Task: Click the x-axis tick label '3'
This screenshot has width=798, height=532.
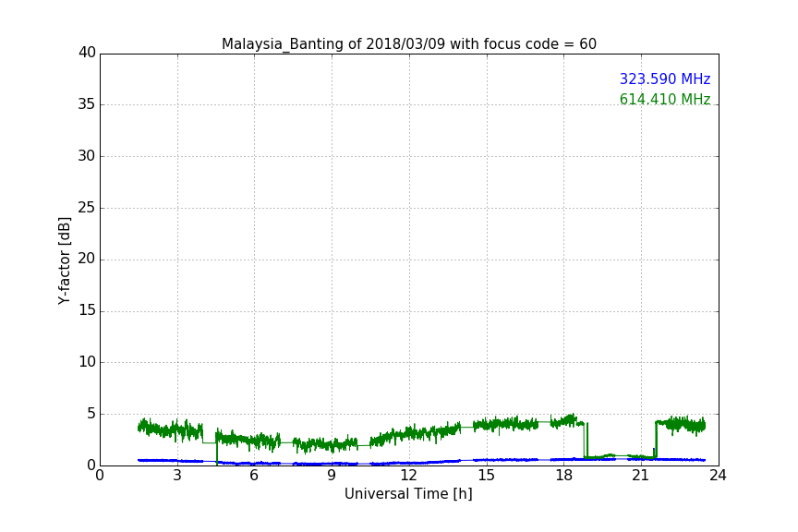Action: click(x=177, y=476)
